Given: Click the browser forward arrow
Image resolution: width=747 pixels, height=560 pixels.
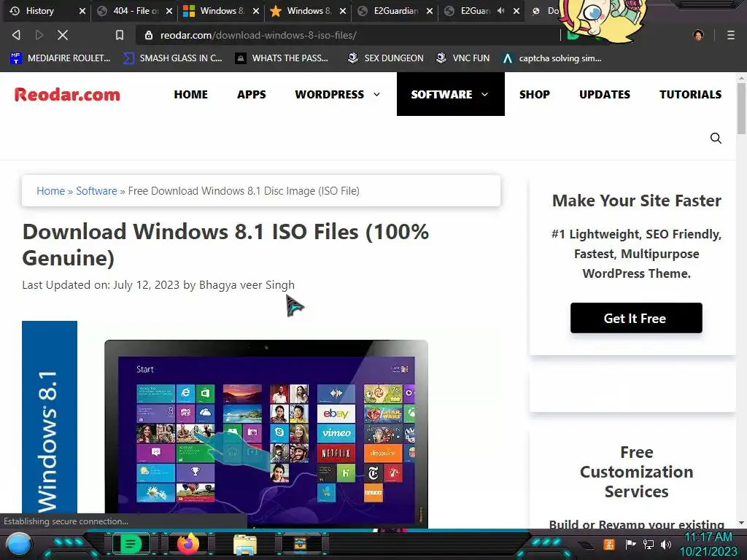Looking at the screenshot, I should [39, 35].
